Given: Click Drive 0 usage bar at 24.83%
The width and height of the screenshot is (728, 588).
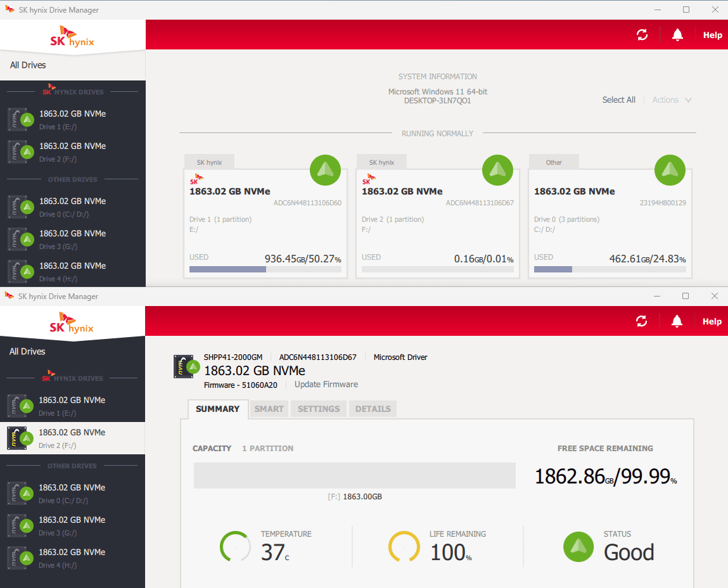Looking at the screenshot, I should coord(610,269).
